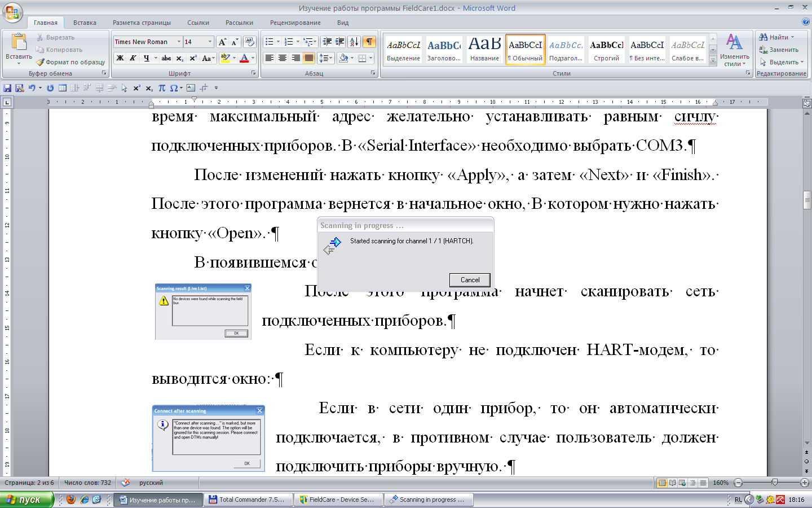
Task: Click the zoom slider handle
Action: pyautogui.click(x=774, y=483)
